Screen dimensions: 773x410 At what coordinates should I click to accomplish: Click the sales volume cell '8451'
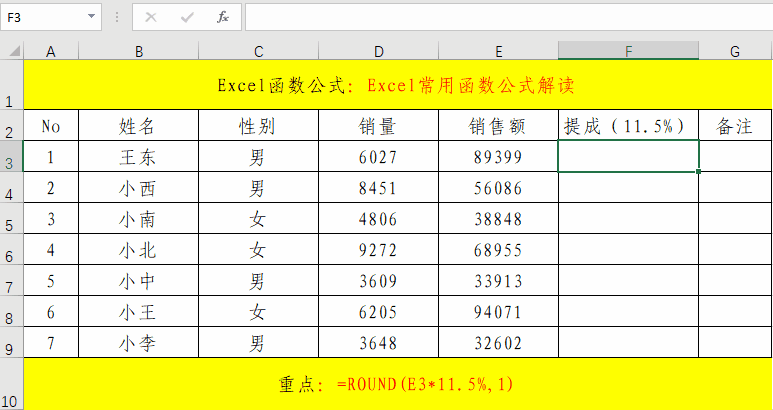[379, 188]
